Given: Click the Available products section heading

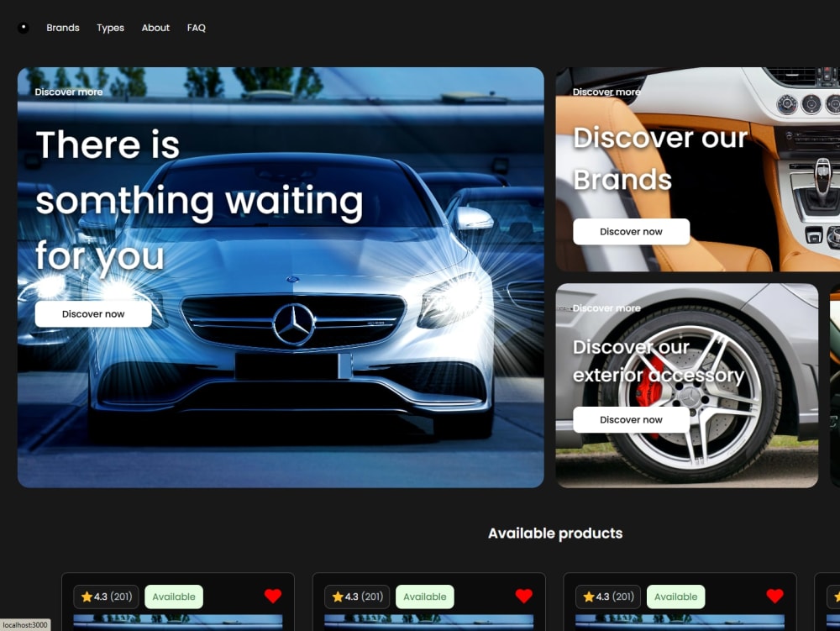Looking at the screenshot, I should (x=555, y=533).
